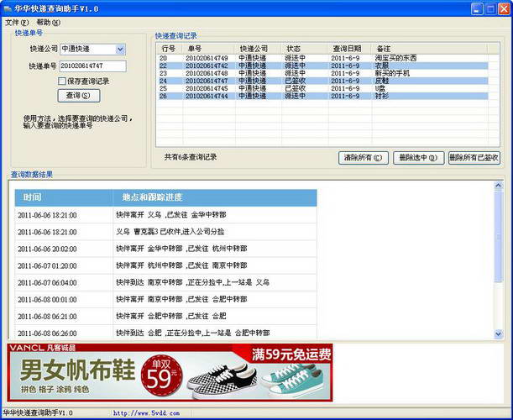This screenshot has height=420, width=513.
Task: Select record row 201020614749
Action: (323, 58)
